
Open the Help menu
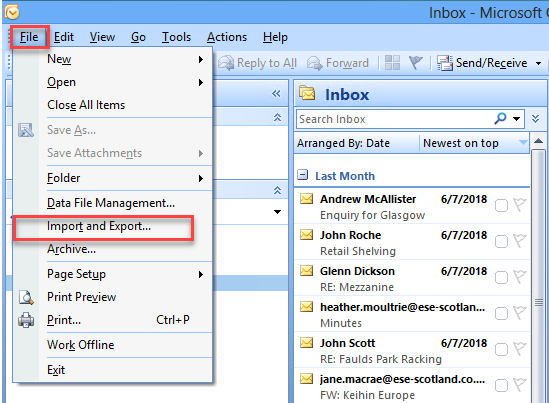(x=275, y=37)
